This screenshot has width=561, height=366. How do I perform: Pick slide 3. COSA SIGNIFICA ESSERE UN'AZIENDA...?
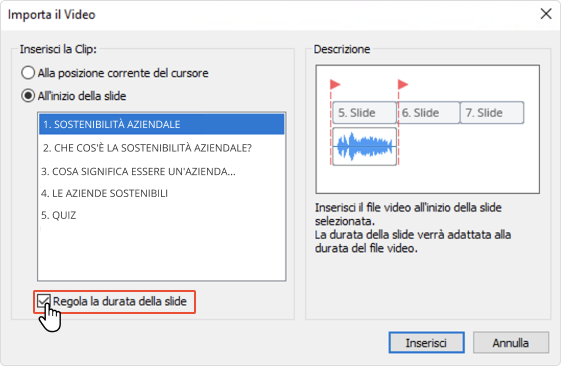(x=162, y=171)
